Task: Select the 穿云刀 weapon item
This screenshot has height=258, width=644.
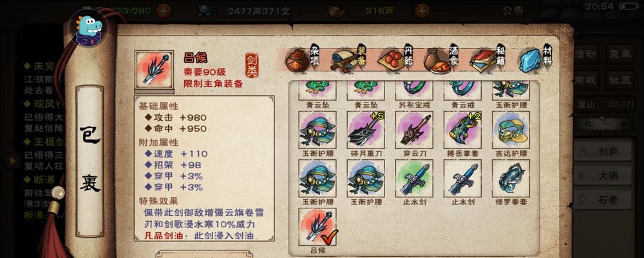Action: [x=414, y=130]
